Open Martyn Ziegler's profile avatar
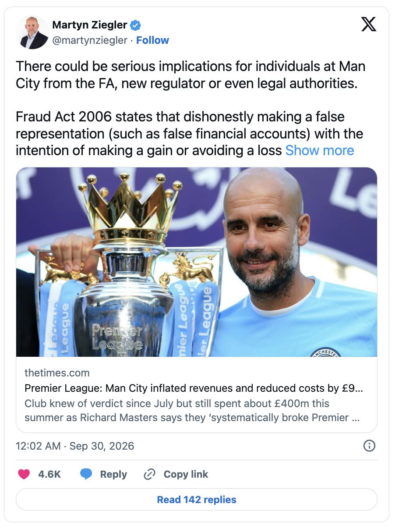 32,32
